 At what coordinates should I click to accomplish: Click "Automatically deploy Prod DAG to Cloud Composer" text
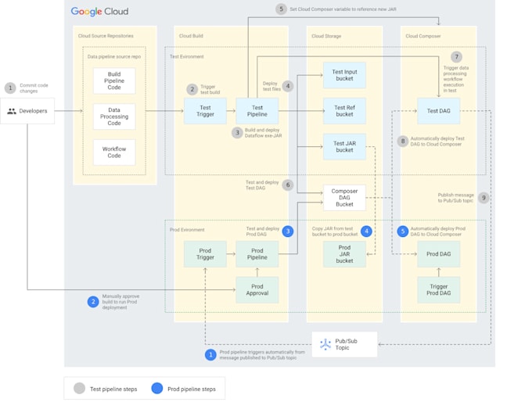tap(437, 232)
